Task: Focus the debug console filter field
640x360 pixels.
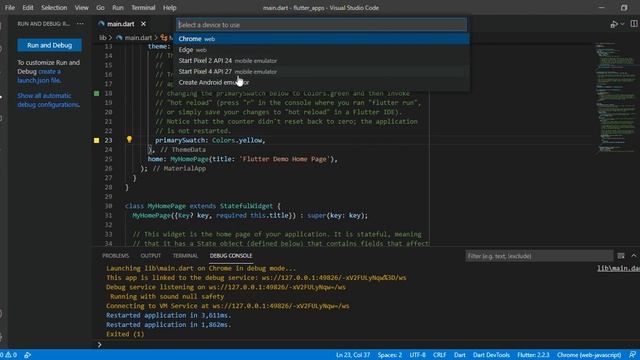Action: (539, 256)
